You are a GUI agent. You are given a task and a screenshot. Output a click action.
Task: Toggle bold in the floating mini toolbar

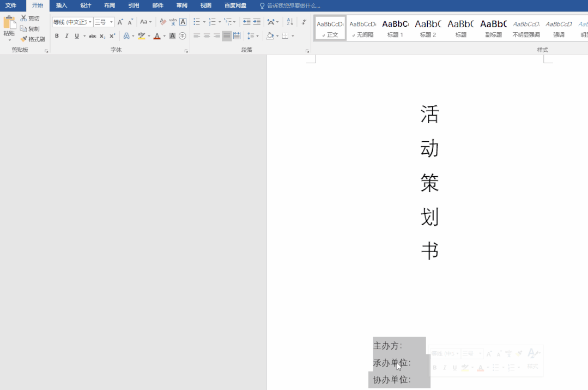[435, 368]
